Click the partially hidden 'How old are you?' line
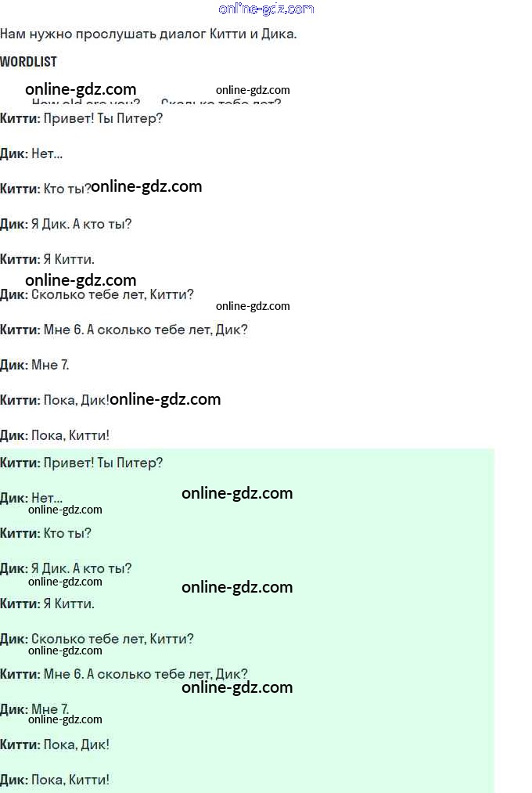Screen dimensions: 532x793 pos(86,102)
